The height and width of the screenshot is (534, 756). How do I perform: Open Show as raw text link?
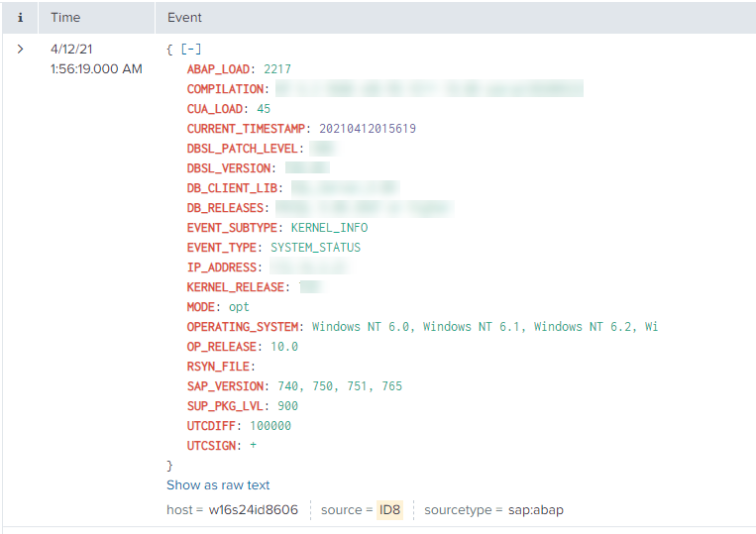[218, 485]
